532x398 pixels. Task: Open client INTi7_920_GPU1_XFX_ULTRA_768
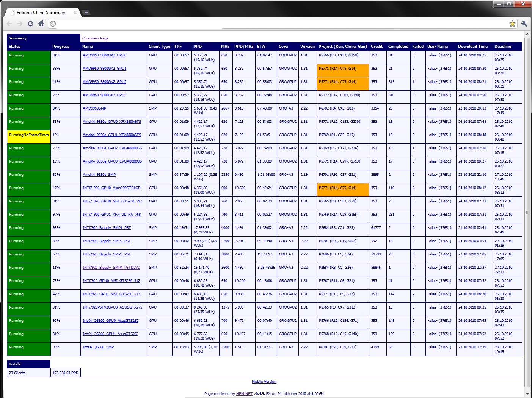(111, 215)
